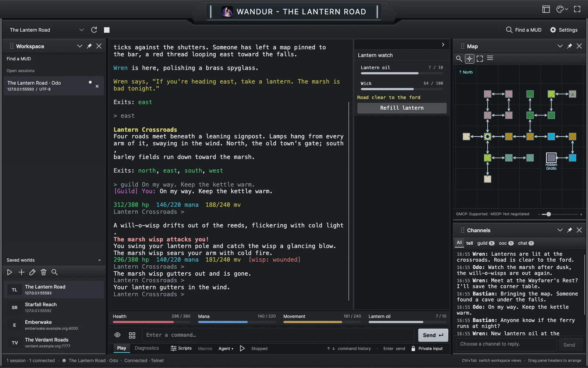Open The Lantern Road world dropdown
Screen dimensions: 588x368
[x=47, y=30]
